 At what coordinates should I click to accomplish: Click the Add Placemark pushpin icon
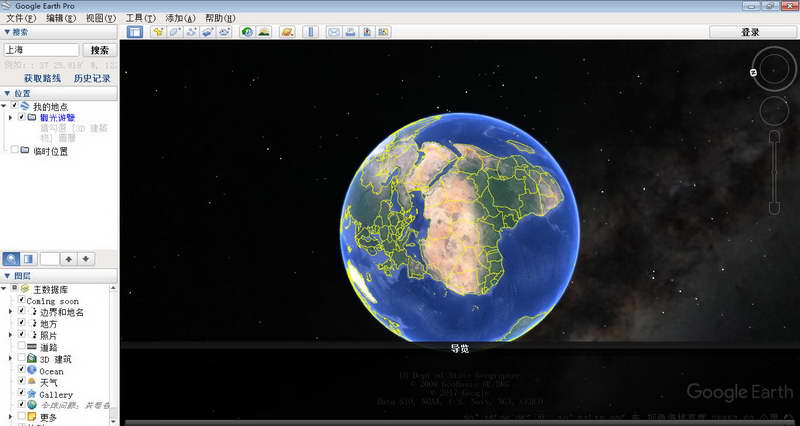pyautogui.click(x=158, y=32)
